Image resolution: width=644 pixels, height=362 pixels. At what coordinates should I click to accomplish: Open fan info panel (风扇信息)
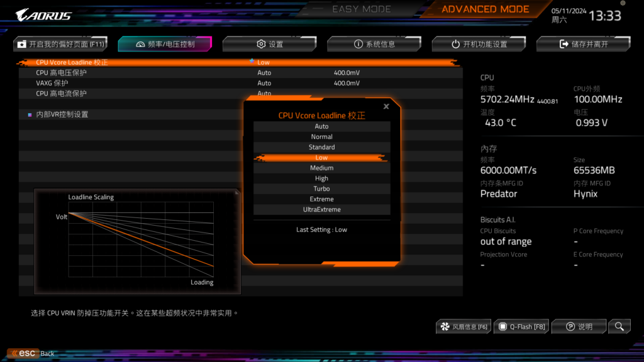tap(464, 326)
